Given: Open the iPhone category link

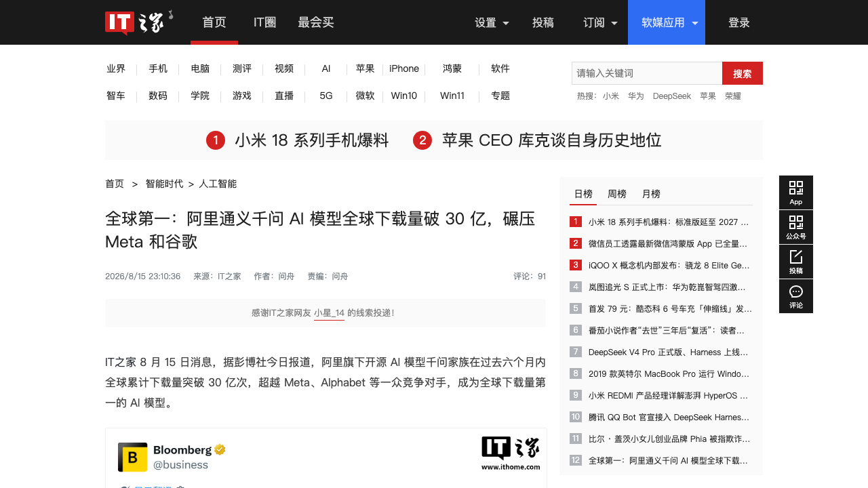Looking at the screenshot, I should coord(404,68).
